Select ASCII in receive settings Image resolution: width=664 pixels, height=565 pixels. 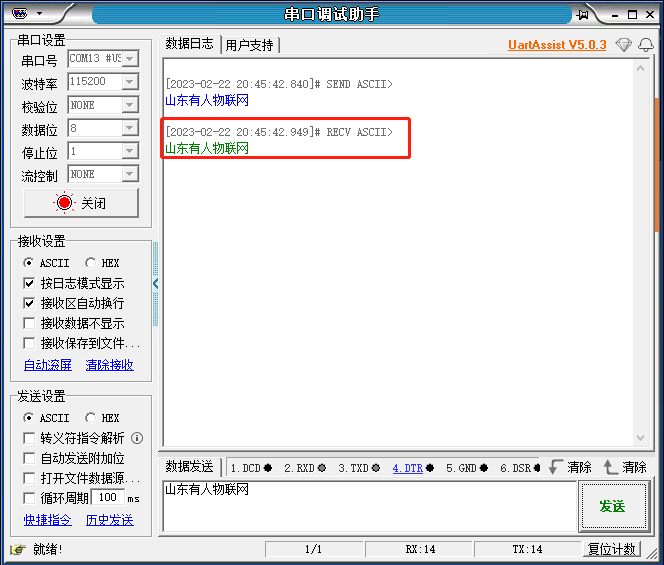click(46, 263)
